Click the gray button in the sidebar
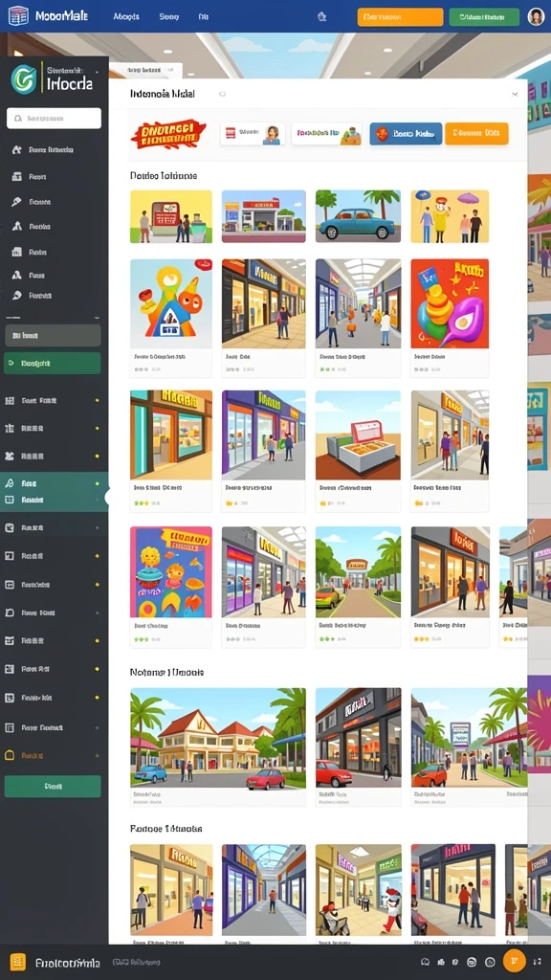This screenshot has height=980, width=551. tap(53, 336)
